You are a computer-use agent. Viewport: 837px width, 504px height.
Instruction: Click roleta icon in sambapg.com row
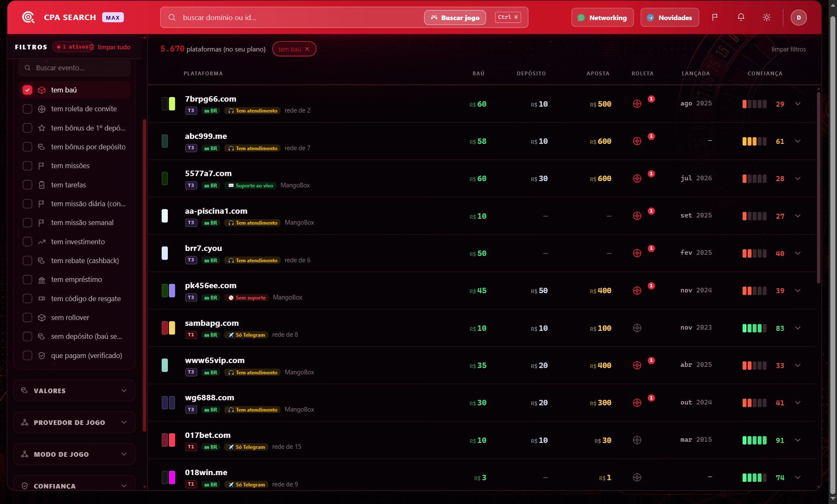coord(637,328)
